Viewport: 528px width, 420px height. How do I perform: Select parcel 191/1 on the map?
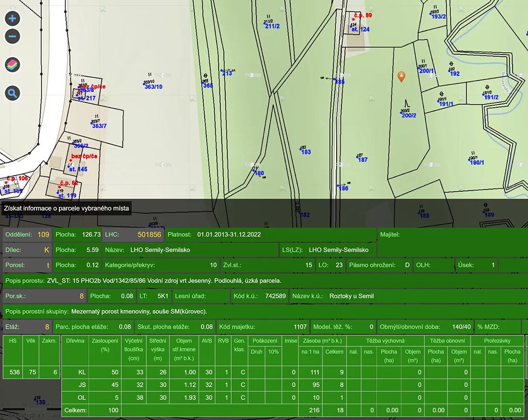[445, 104]
